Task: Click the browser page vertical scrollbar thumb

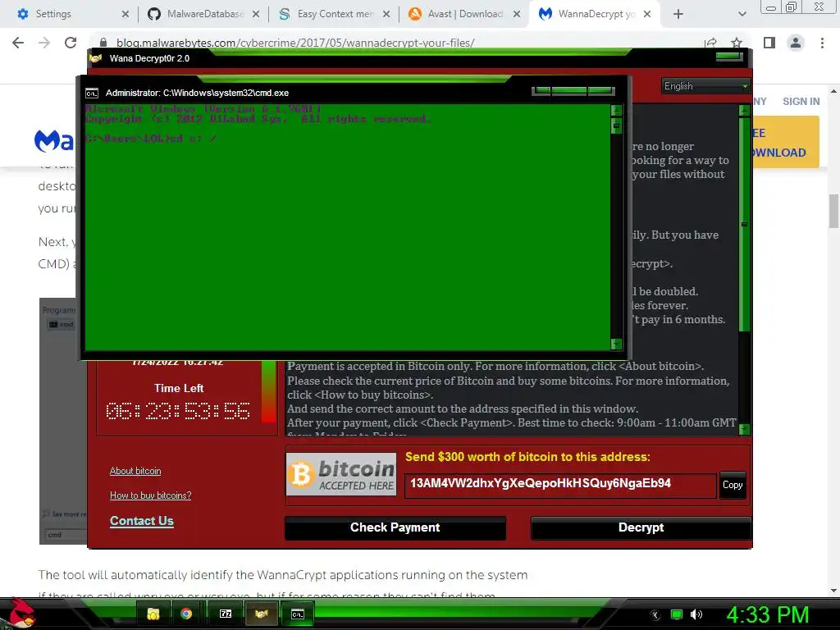Action: click(x=833, y=211)
